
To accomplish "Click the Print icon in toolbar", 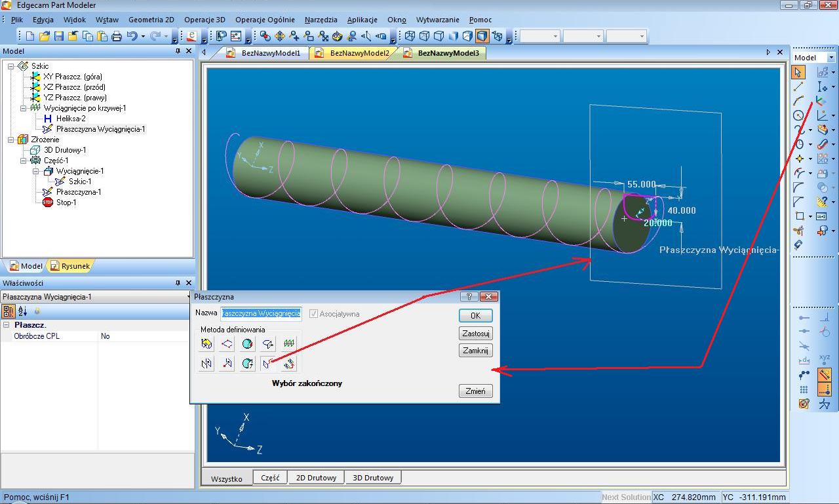I will tap(117, 36).
